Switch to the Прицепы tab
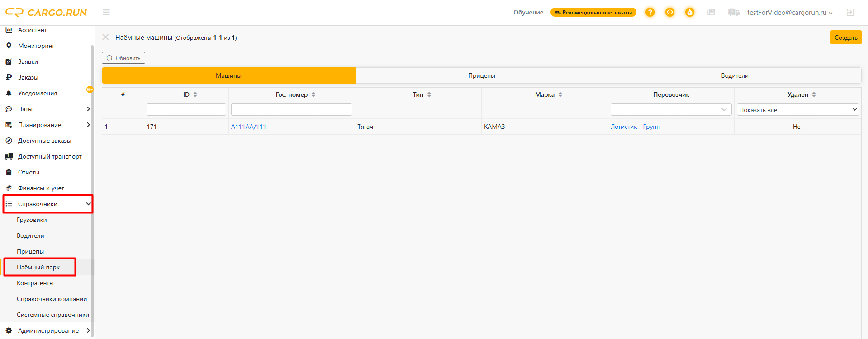This screenshot has width=868, height=339. point(482,75)
